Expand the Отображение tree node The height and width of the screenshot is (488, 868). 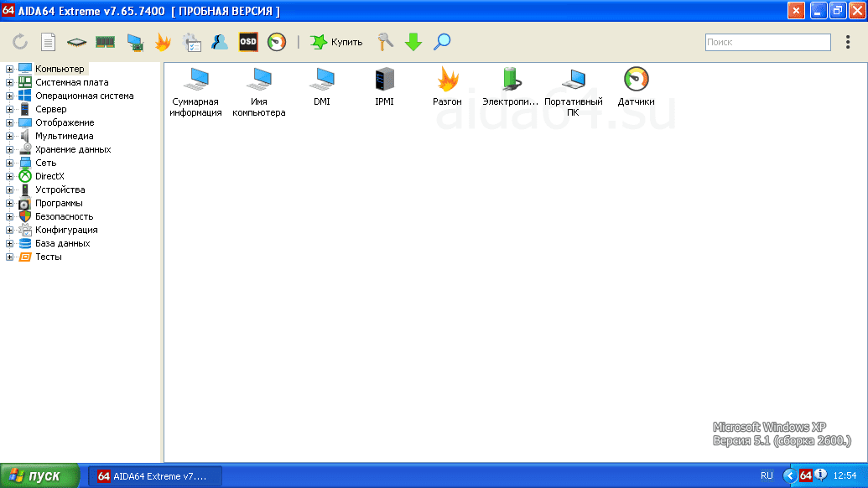[9, 122]
